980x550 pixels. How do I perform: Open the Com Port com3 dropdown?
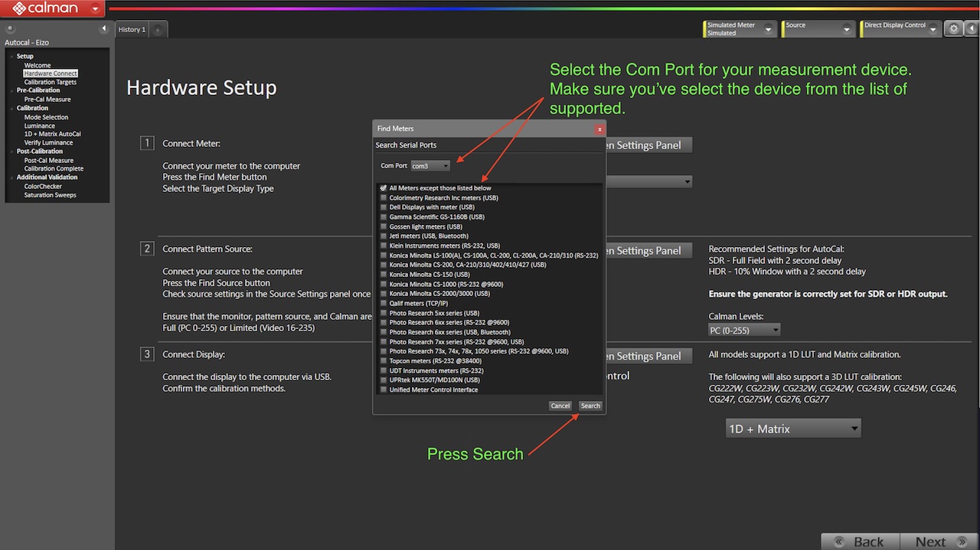(430, 166)
